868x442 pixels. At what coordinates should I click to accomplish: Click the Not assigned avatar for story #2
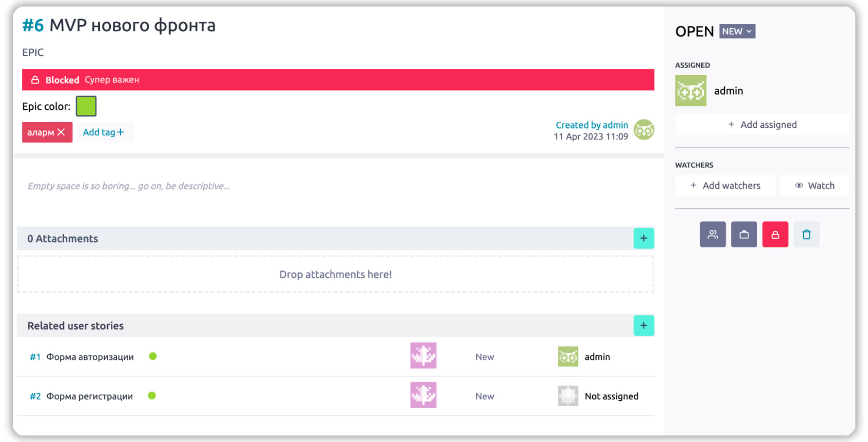tap(568, 396)
